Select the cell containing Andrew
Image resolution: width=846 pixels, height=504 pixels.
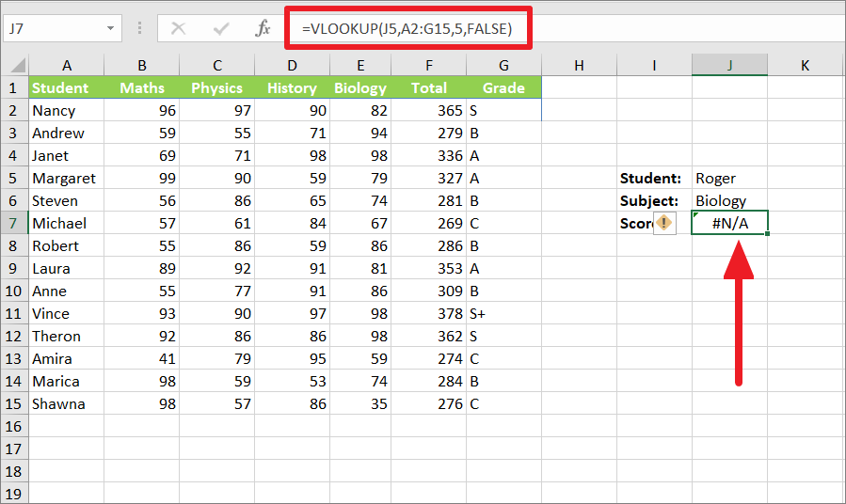67,134
